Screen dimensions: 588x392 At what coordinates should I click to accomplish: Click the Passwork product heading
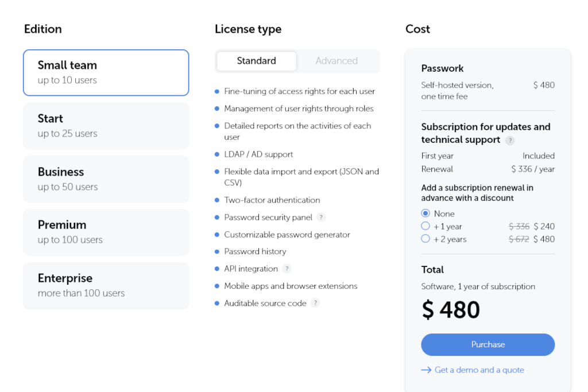[442, 68]
